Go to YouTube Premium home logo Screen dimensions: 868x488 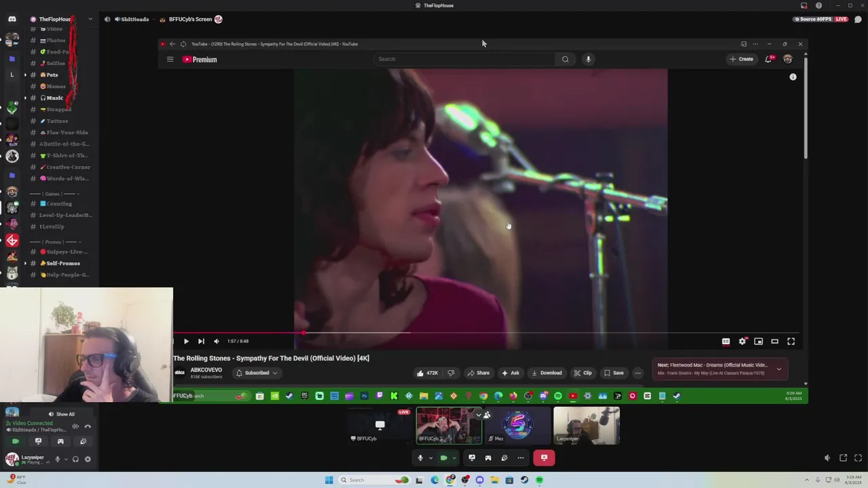[200, 60]
